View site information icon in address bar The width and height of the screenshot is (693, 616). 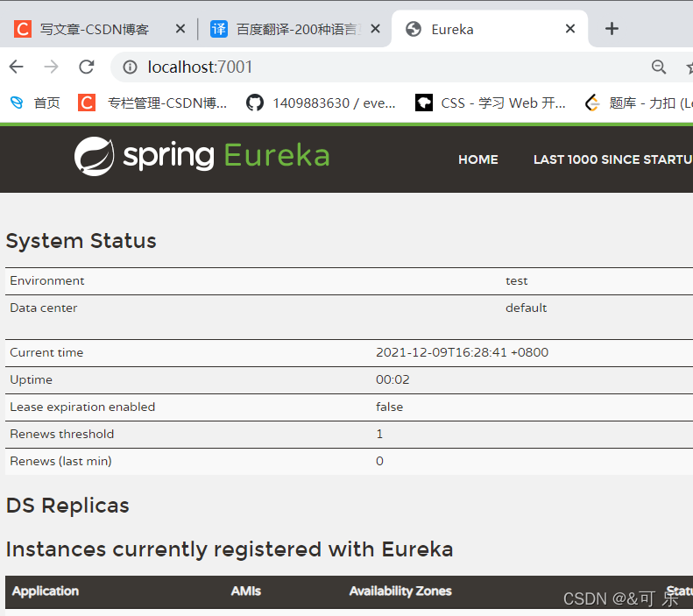[x=130, y=67]
